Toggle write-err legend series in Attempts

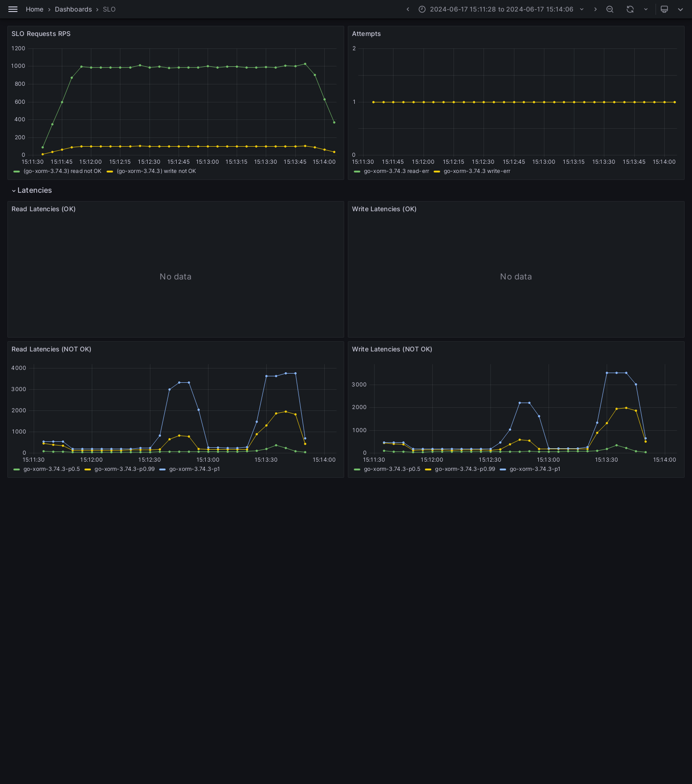tap(477, 171)
